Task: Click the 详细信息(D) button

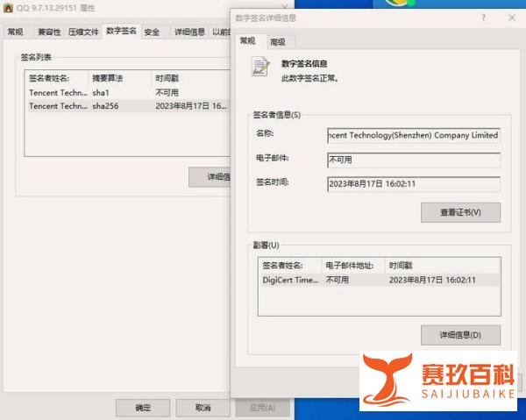Action: [x=460, y=335]
